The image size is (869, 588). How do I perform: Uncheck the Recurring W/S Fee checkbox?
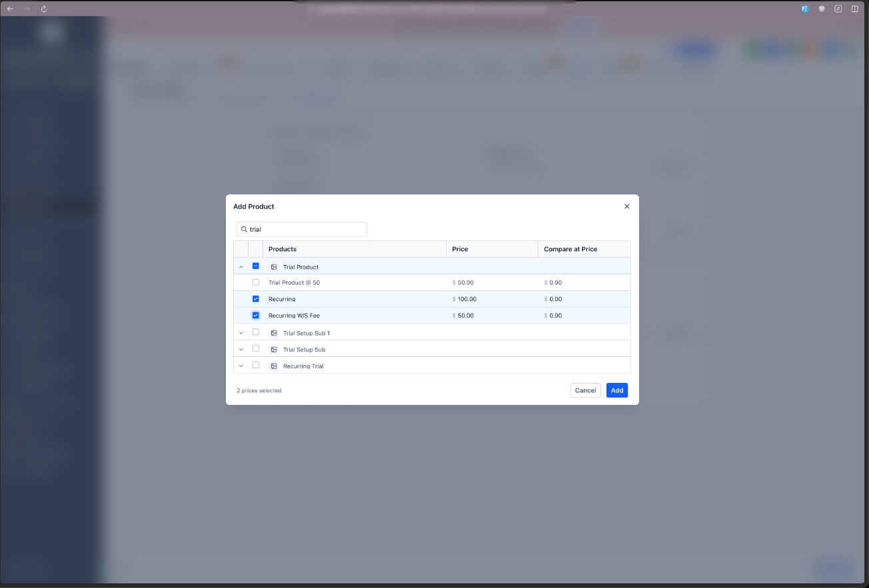[x=256, y=315]
